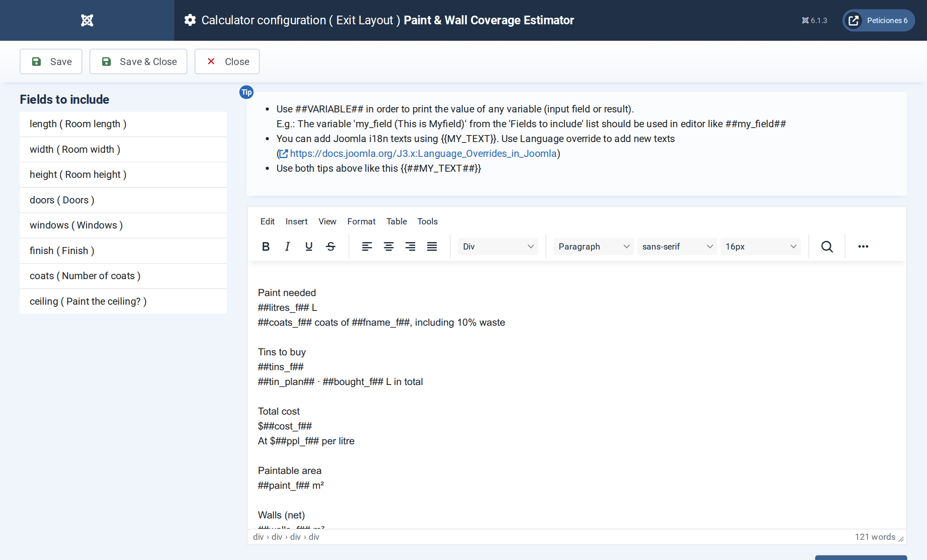Click '##paint_f## m²' line in editor
This screenshot has height=560, width=927.
point(291,485)
